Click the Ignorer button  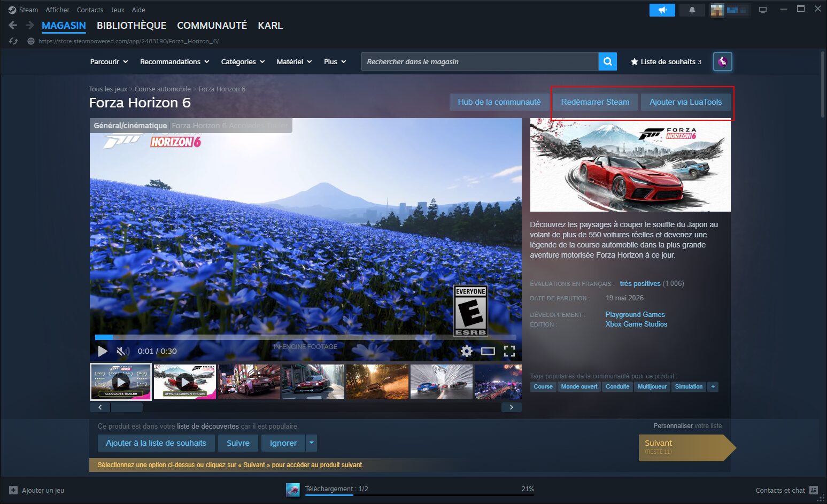[x=283, y=443]
